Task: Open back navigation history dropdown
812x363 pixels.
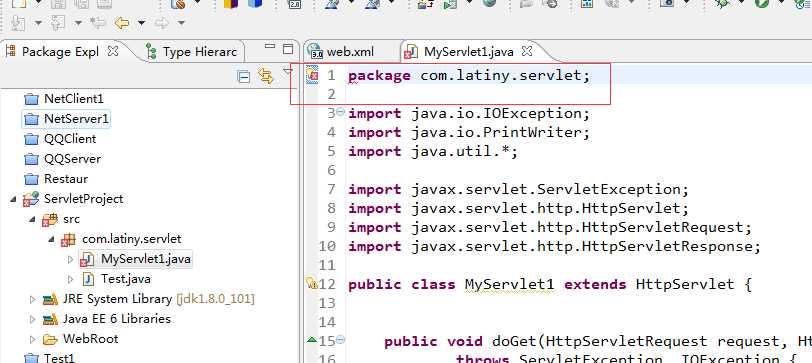Action: (x=141, y=23)
